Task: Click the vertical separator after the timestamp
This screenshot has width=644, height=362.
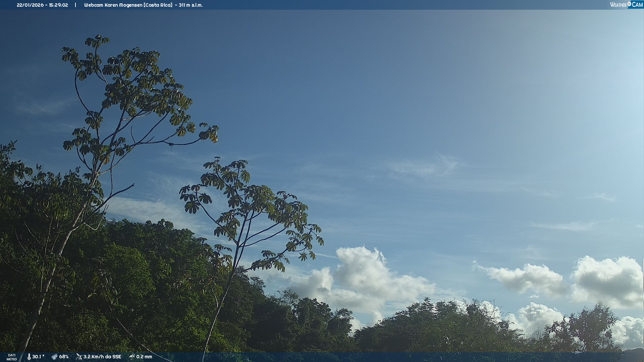Action: (x=75, y=5)
